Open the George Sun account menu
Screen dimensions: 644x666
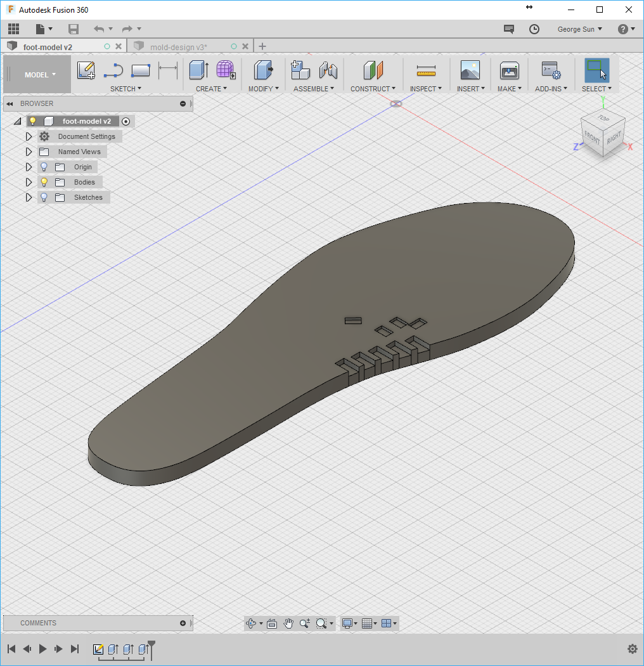click(x=579, y=29)
